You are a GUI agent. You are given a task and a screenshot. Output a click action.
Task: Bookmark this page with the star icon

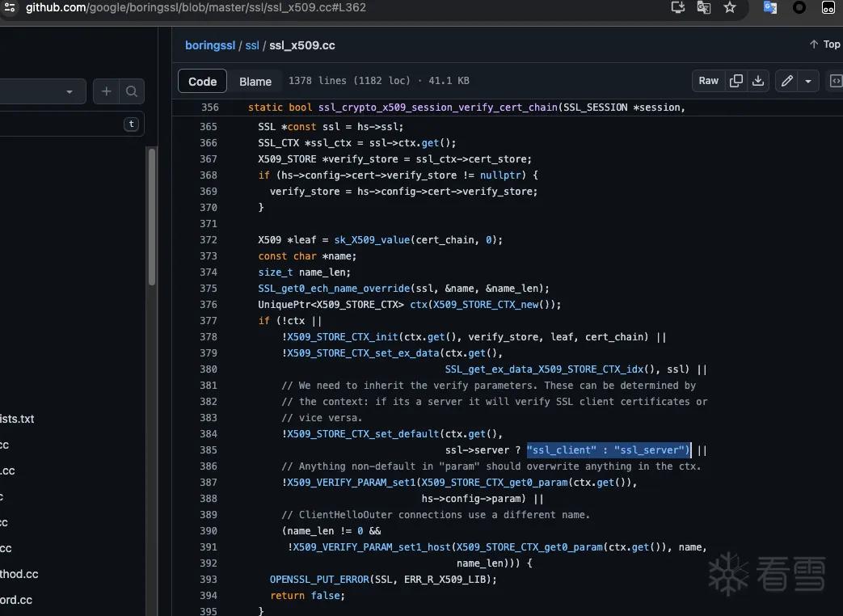pyautogui.click(x=730, y=7)
